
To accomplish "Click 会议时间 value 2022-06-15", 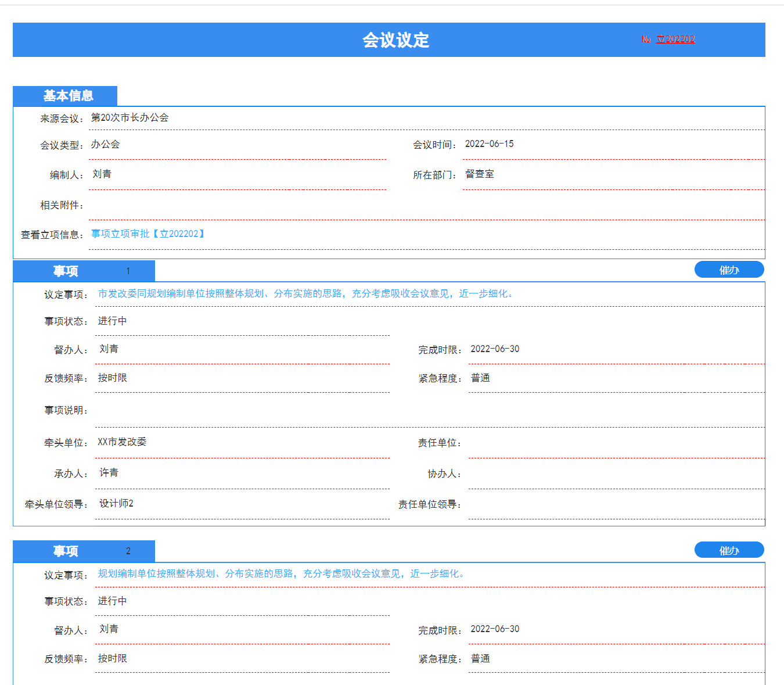I will point(489,144).
